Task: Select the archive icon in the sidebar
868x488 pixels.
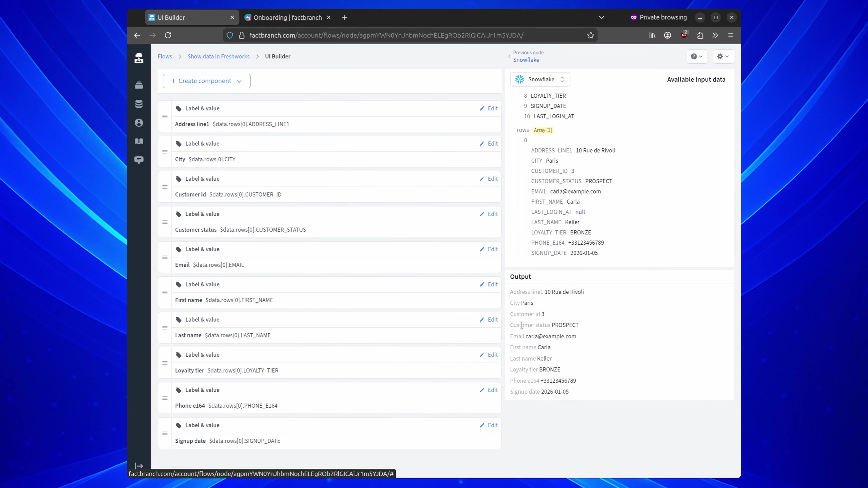Action: tap(139, 85)
